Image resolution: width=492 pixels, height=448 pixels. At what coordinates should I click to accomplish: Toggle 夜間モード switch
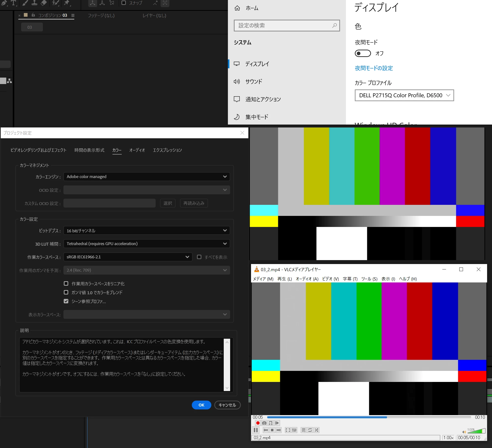click(x=363, y=53)
